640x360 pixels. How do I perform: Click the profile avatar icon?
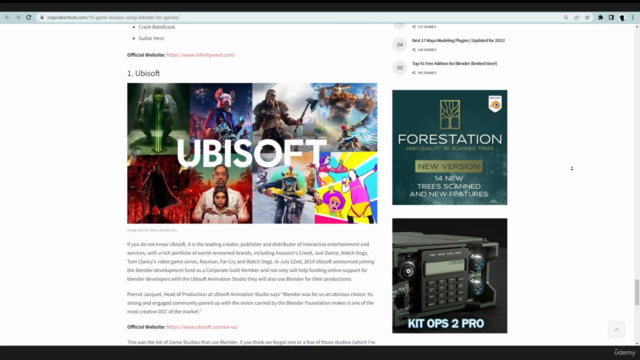coord(622,18)
